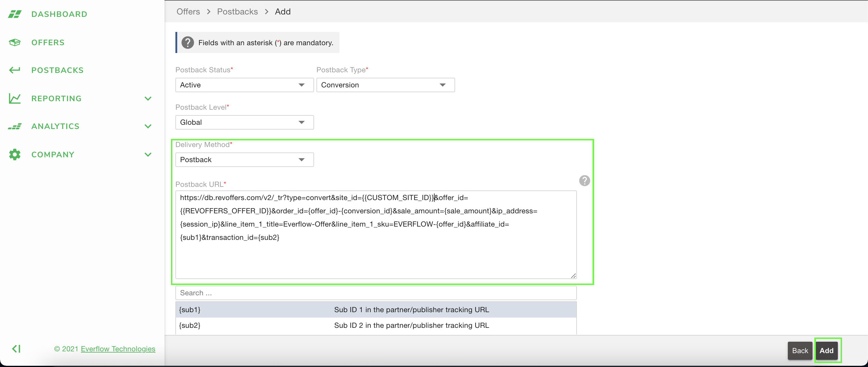Image resolution: width=868 pixels, height=367 pixels.
Task: Click the Back button
Action: click(x=800, y=350)
